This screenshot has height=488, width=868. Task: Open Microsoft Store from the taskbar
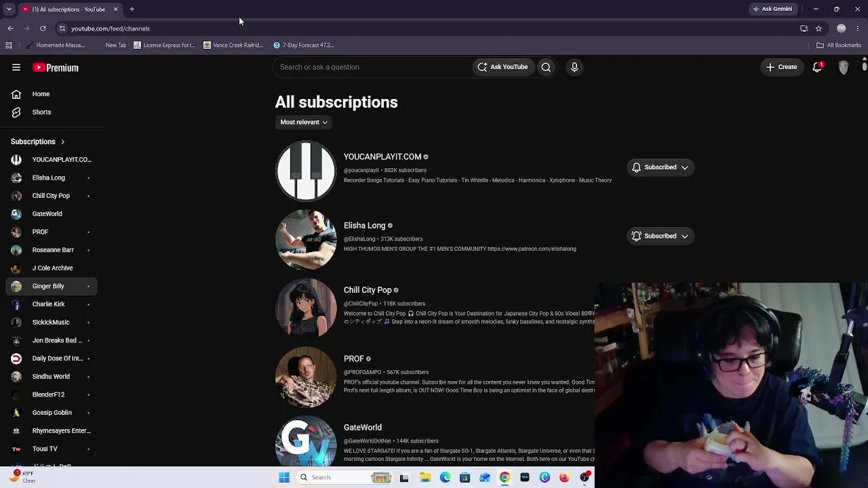465,477
